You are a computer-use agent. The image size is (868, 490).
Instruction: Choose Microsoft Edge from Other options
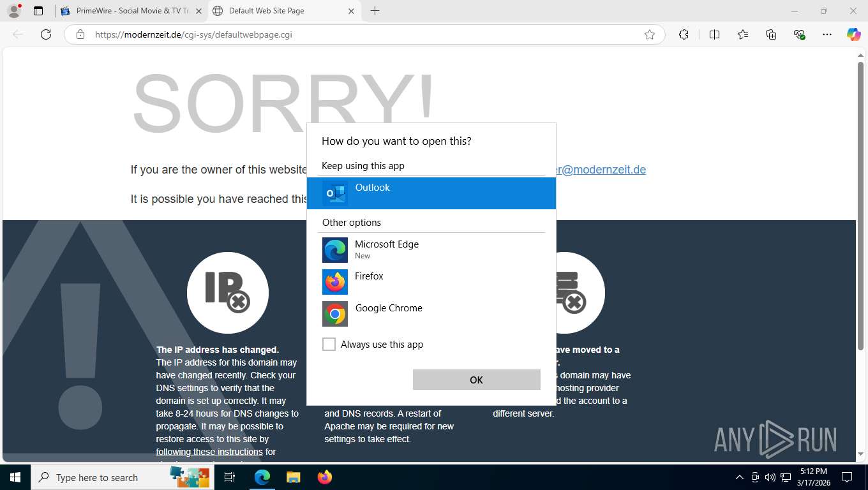click(x=431, y=250)
